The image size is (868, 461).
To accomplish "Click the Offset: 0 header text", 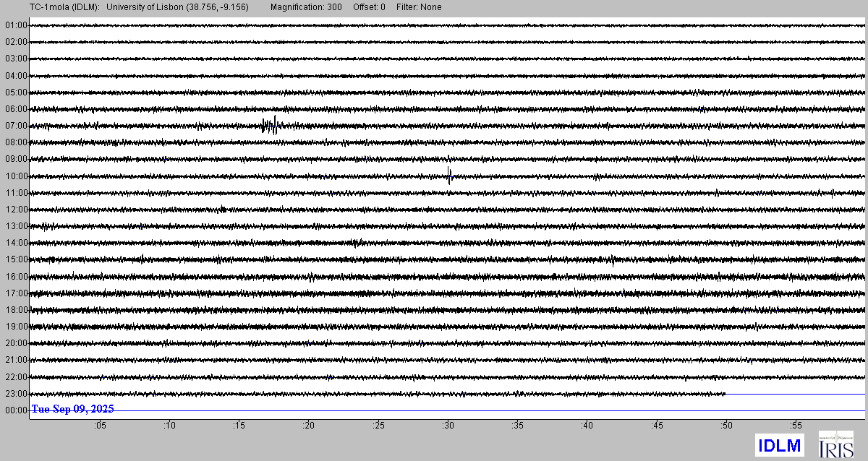I will coord(369,7).
